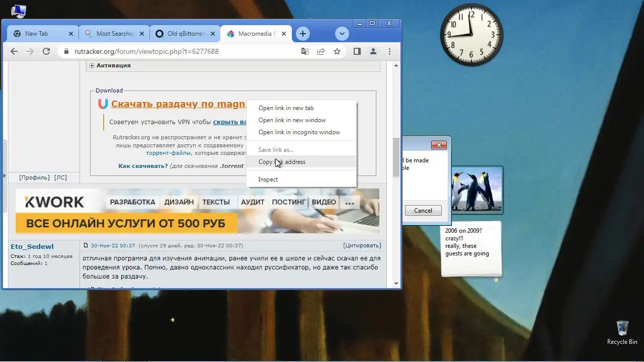
Task: Click АУДИТ in the Kwork banner
Action: tap(253, 202)
